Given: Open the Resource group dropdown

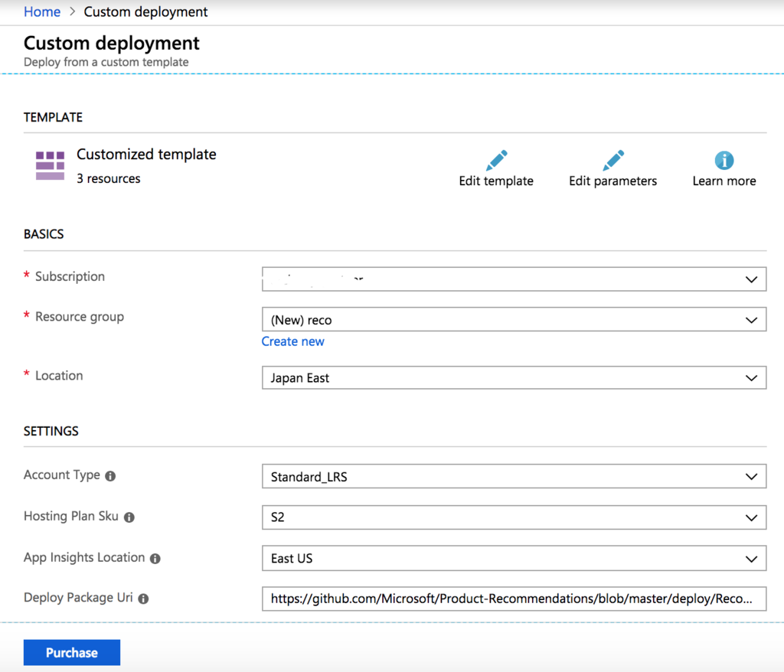Looking at the screenshot, I should (514, 319).
